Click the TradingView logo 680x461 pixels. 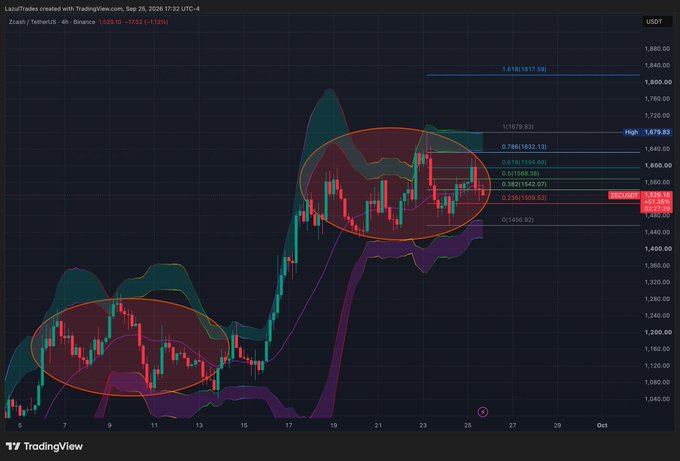(44, 446)
